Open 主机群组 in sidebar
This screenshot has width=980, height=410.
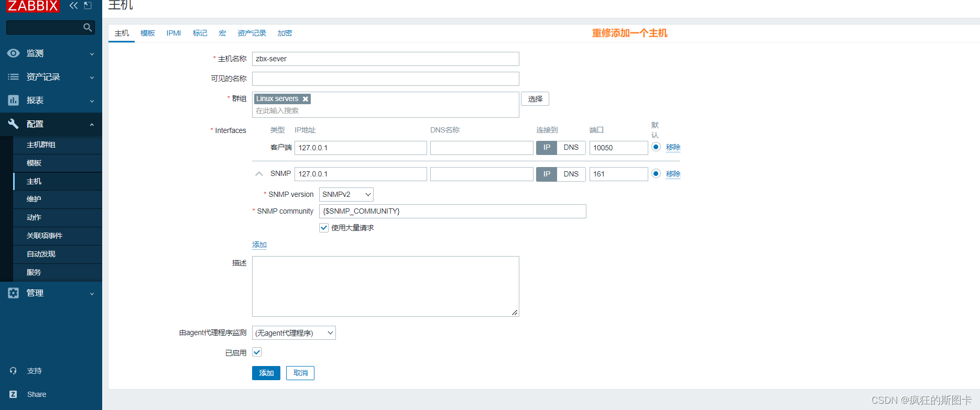pyautogui.click(x=58, y=145)
